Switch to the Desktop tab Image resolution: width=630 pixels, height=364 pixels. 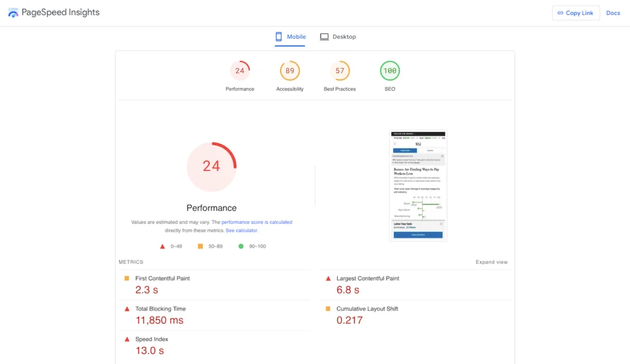pyautogui.click(x=338, y=36)
